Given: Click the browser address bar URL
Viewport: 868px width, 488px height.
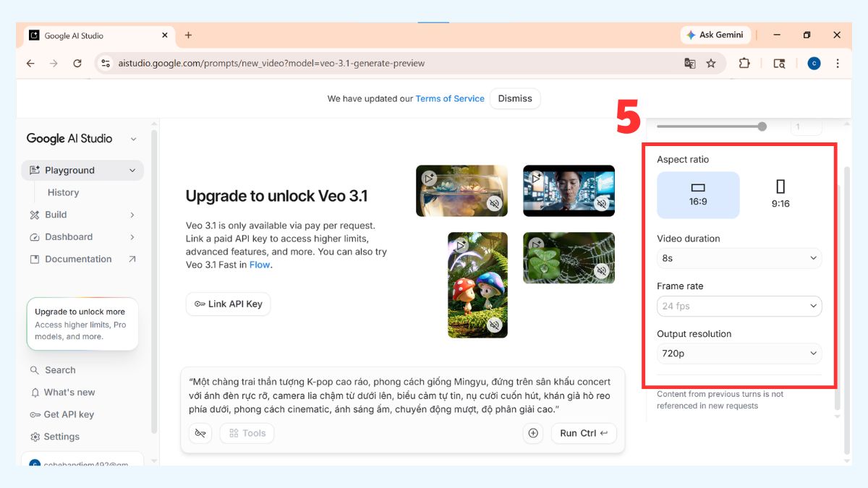Looking at the screenshot, I should [271, 64].
